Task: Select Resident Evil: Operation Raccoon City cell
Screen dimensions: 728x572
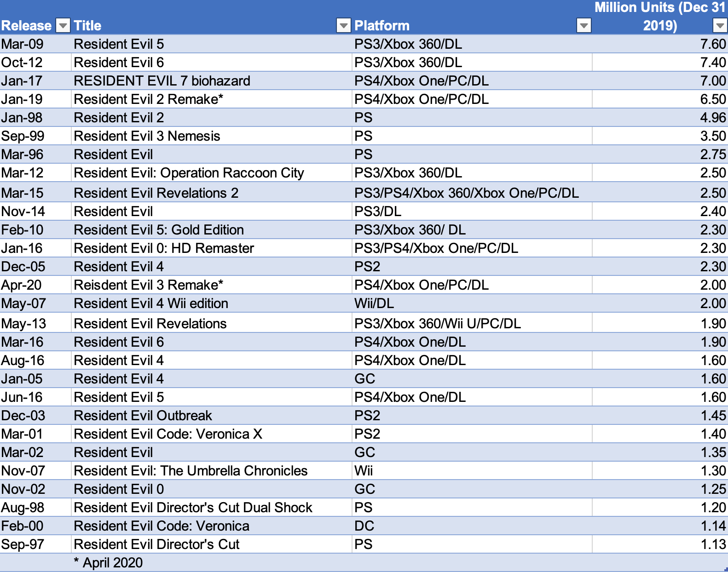Action: click(x=189, y=173)
